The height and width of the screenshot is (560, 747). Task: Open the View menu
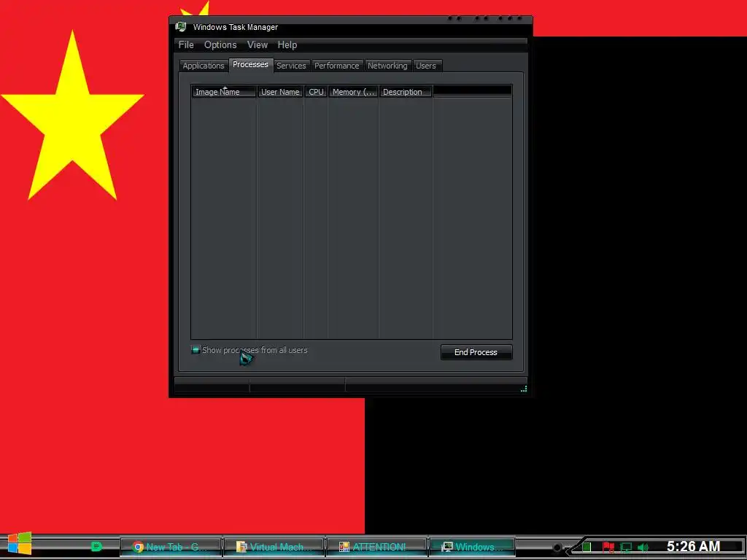click(x=258, y=44)
